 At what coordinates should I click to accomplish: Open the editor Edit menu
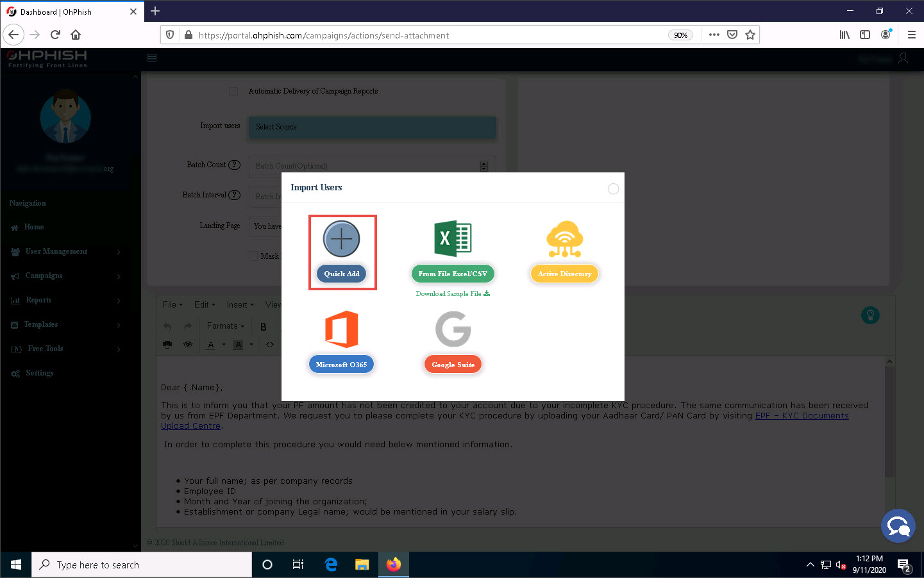[x=205, y=304]
